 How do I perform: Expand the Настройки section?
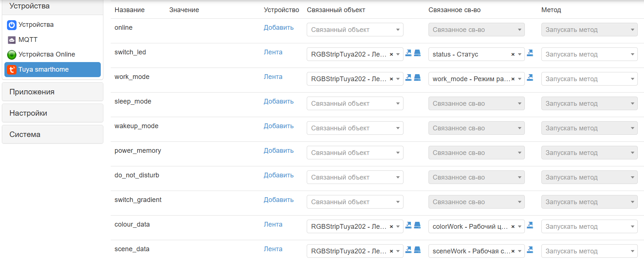pos(28,113)
